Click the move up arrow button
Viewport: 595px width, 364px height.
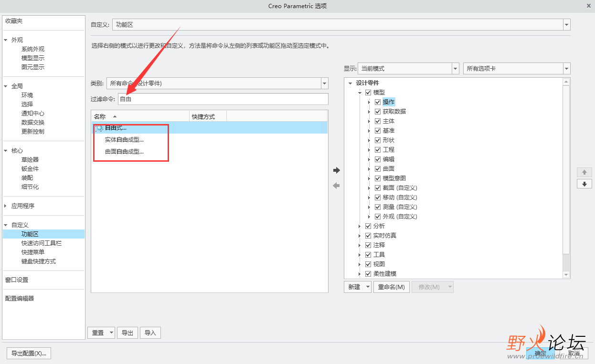tap(584, 172)
